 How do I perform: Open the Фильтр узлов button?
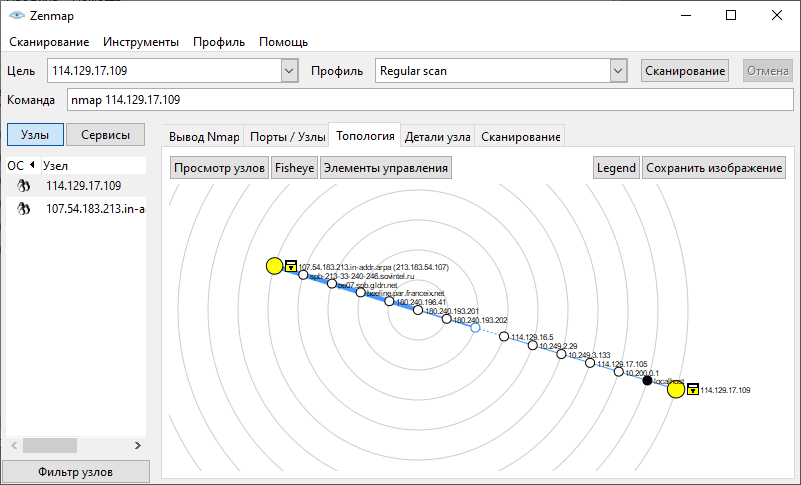tap(76, 472)
